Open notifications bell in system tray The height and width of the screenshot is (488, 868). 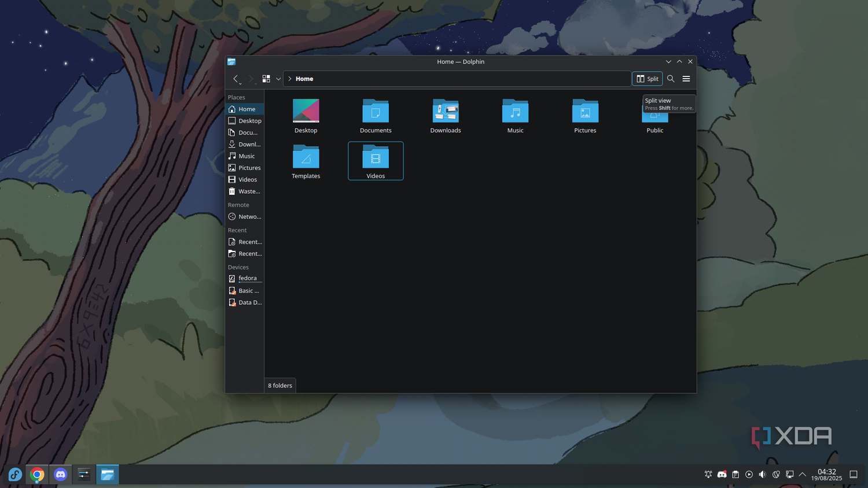tap(708, 475)
